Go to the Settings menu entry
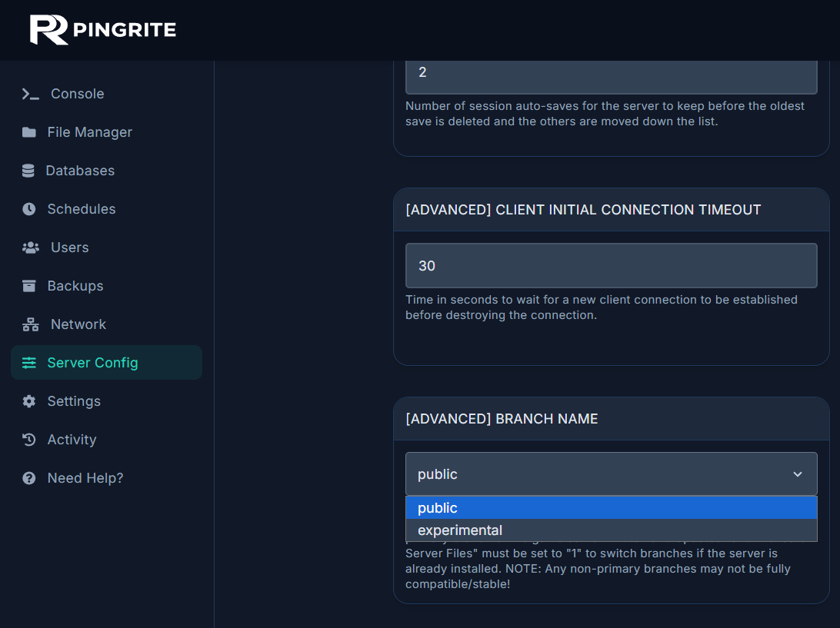 tap(74, 400)
